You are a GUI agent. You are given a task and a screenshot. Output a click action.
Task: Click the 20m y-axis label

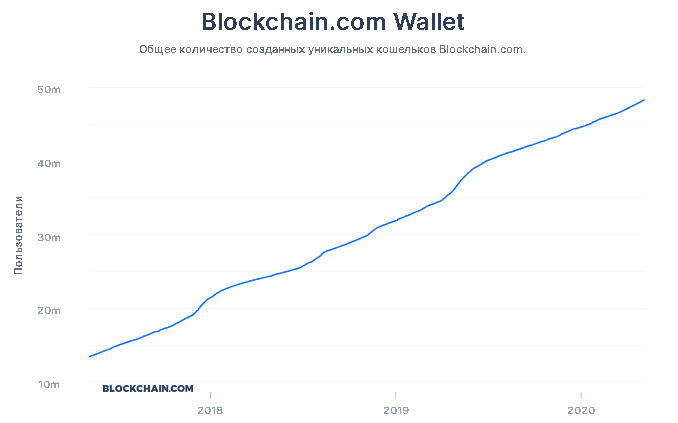click(x=50, y=310)
